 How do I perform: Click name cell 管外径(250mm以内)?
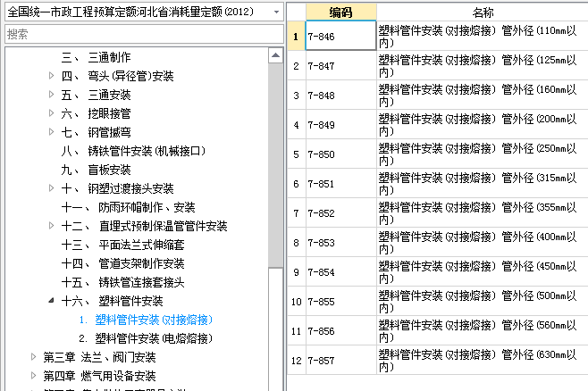click(483, 154)
